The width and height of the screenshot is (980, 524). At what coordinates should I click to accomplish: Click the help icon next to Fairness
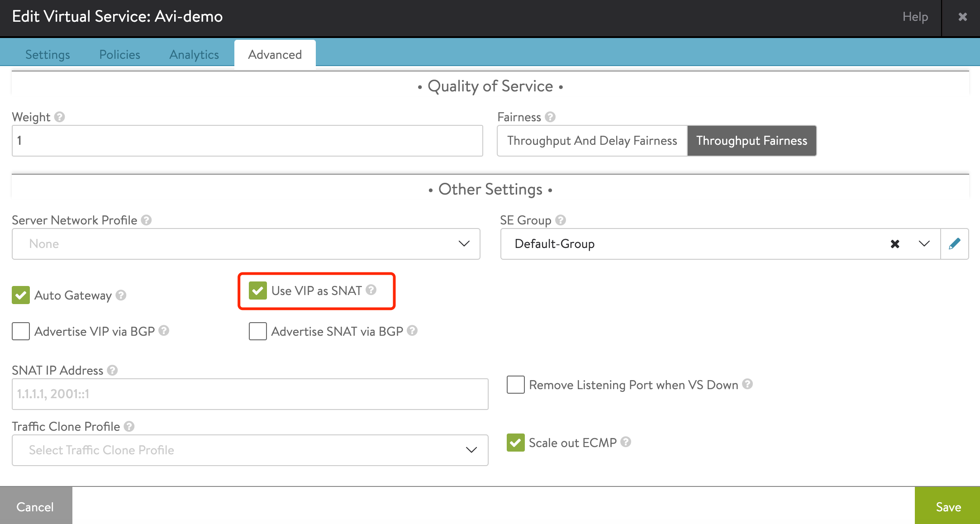coord(550,117)
